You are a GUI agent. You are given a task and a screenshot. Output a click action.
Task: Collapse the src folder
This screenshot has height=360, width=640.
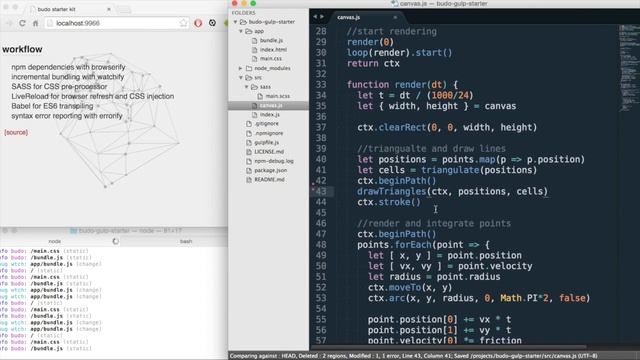coord(241,78)
